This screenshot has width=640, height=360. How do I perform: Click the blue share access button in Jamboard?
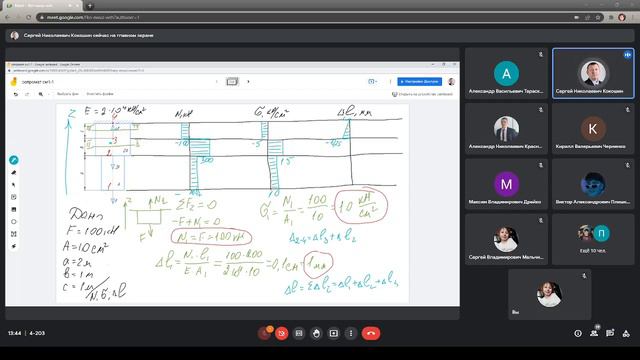tap(420, 82)
